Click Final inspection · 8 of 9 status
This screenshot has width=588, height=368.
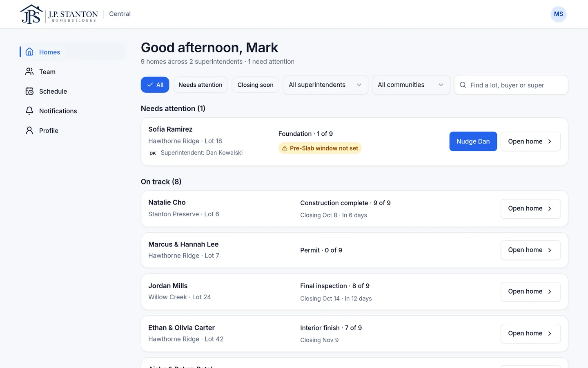[x=335, y=286]
